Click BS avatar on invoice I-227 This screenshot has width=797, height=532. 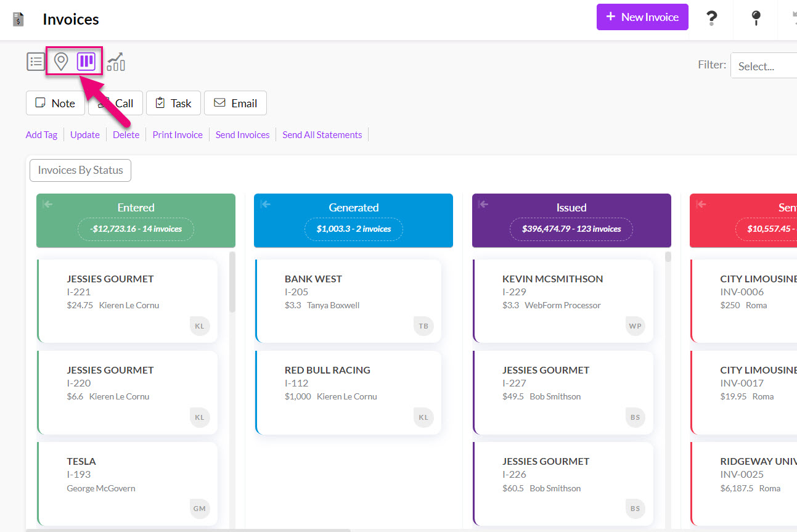(636, 417)
